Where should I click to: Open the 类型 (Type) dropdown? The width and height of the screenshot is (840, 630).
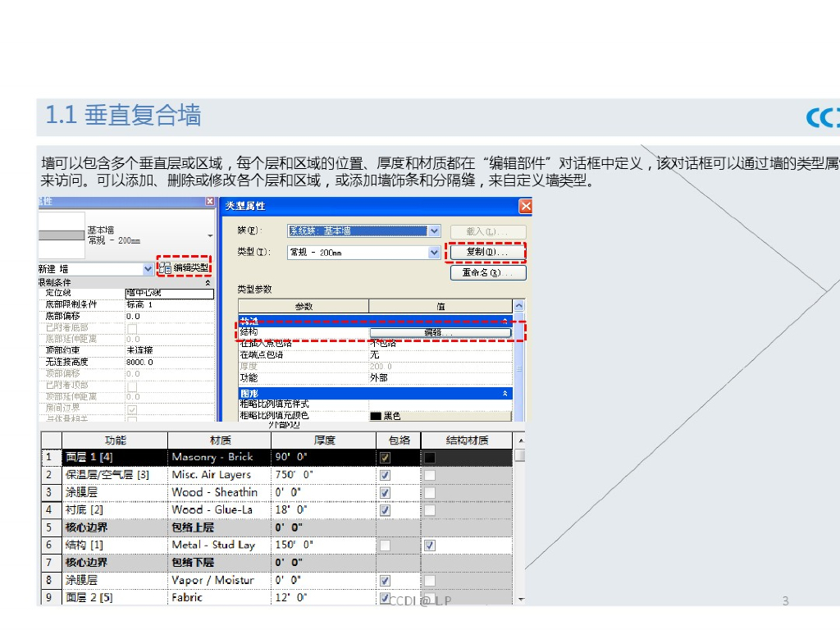coord(434,253)
